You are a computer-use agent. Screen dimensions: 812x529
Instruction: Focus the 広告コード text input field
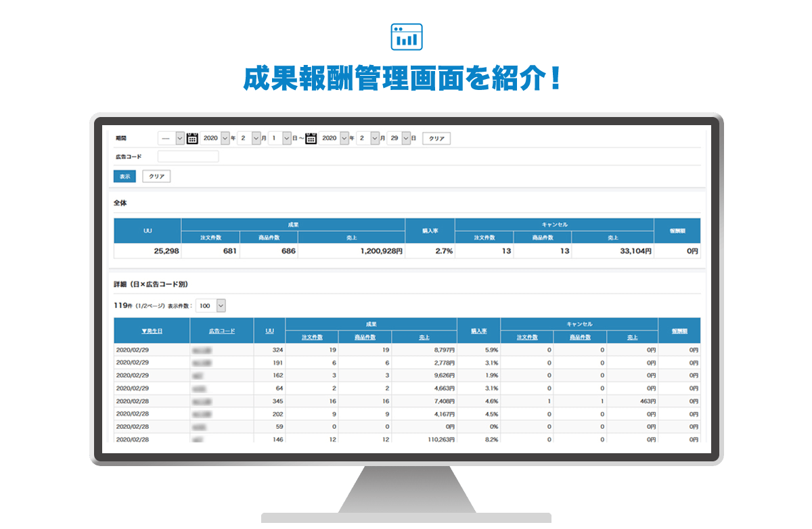pos(188,156)
